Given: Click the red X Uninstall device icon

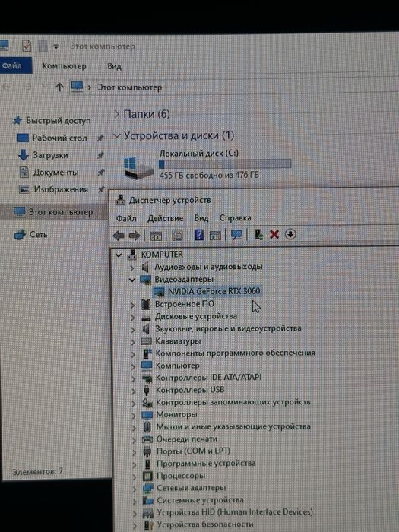Looking at the screenshot, I should (274, 234).
